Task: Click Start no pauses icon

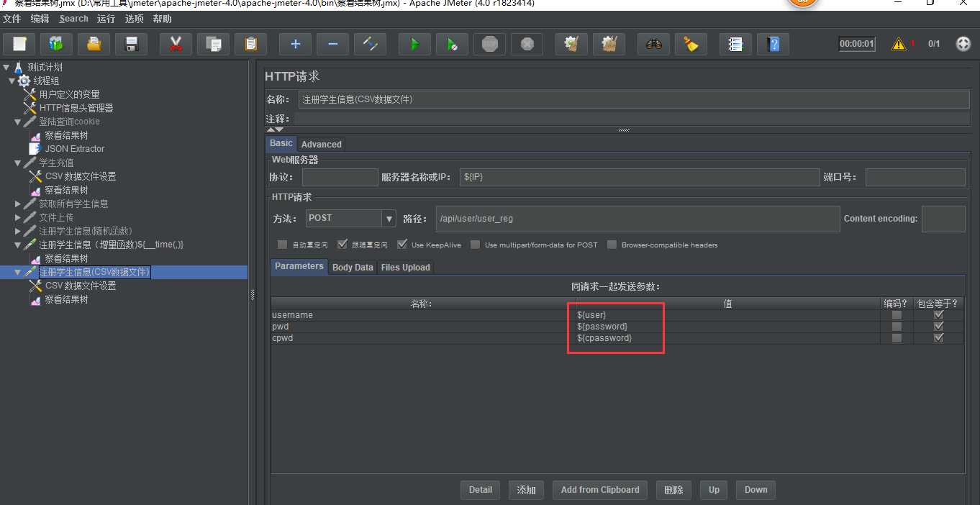Action: coord(453,45)
